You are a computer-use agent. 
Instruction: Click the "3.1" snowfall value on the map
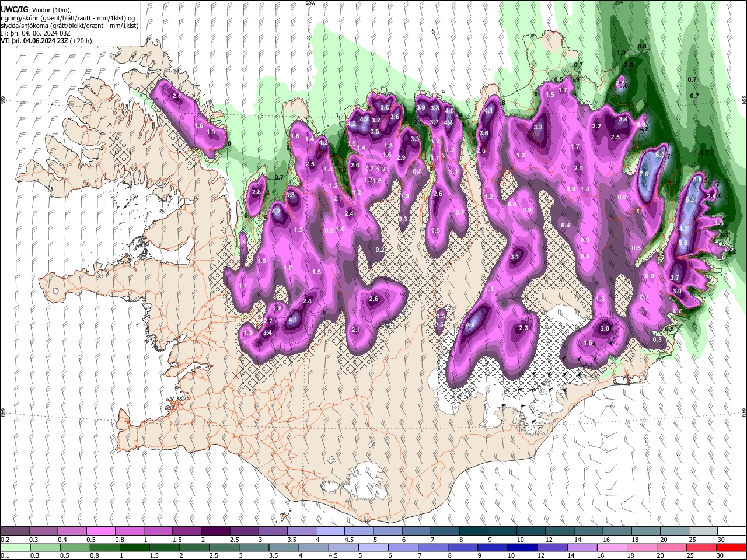515,257
